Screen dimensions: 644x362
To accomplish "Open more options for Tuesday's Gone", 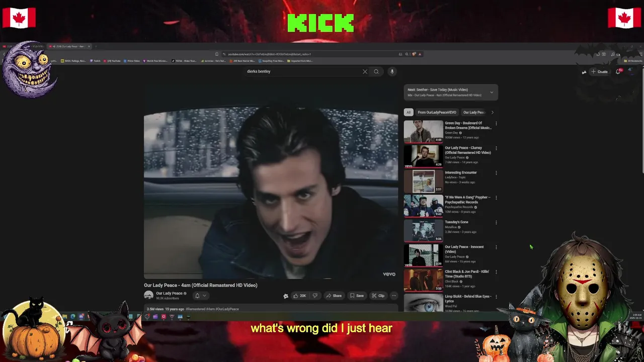I will (496, 222).
